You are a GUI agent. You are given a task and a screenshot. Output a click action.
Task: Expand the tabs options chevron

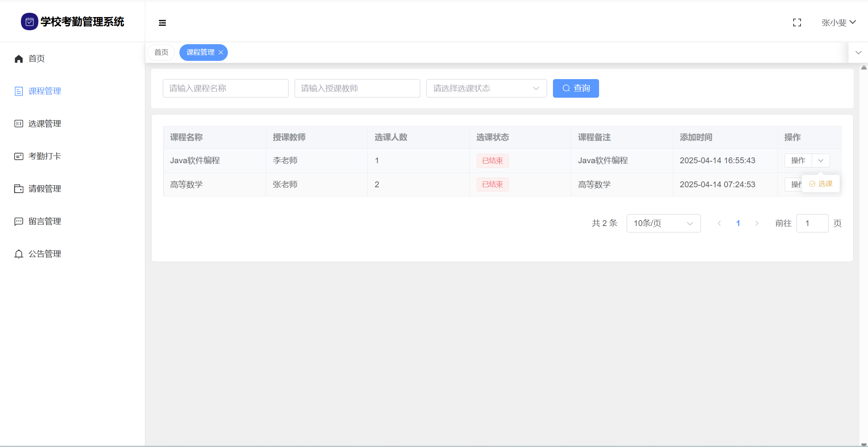coord(858,53)
